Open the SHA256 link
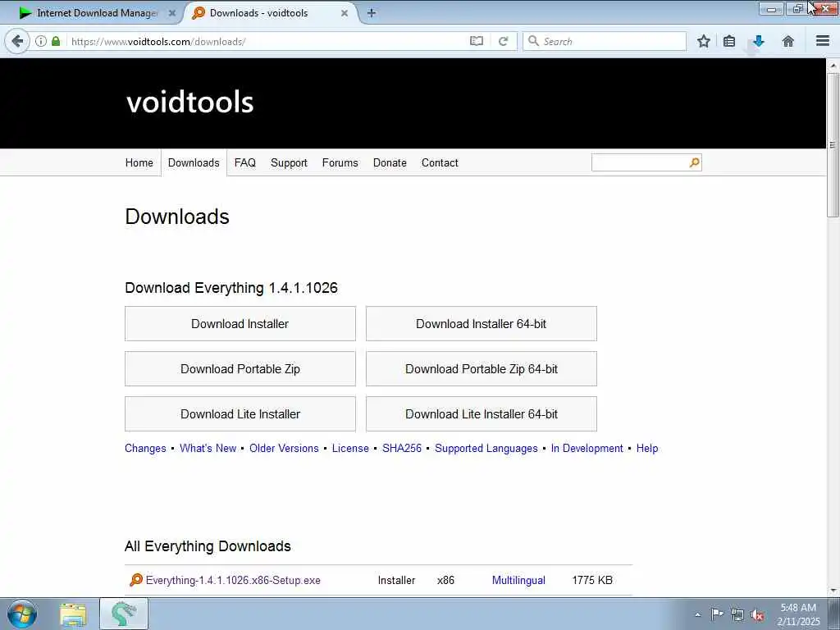 [x=402, y=448]
